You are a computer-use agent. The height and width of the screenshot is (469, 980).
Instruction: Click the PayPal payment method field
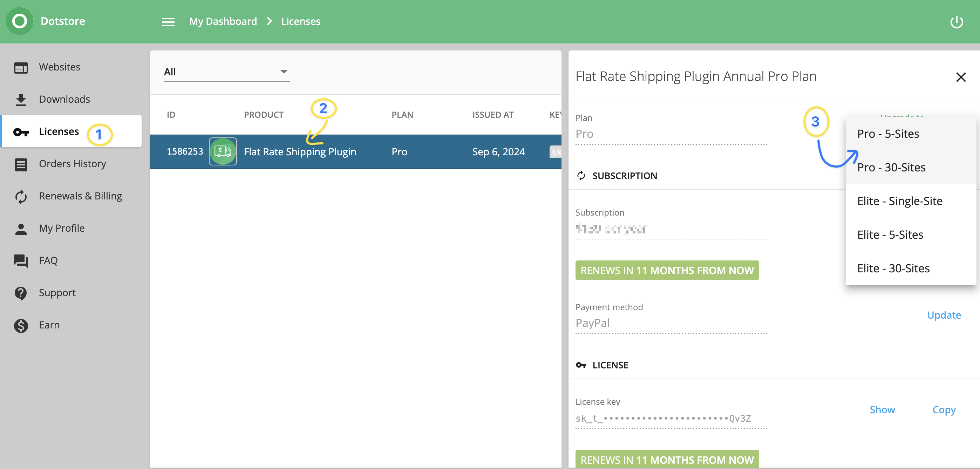[x=671, y=323]
